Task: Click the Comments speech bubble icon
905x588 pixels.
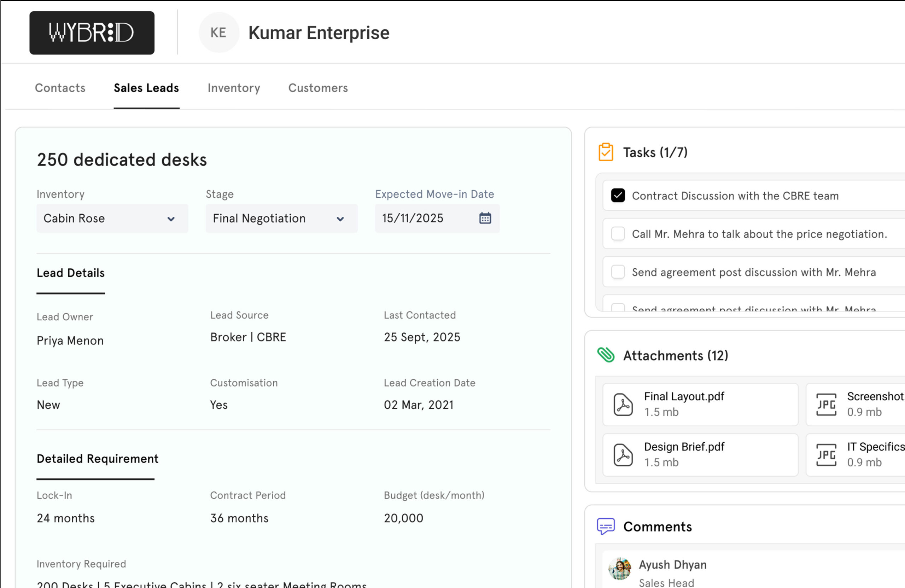Action: [x=605, y=526]
